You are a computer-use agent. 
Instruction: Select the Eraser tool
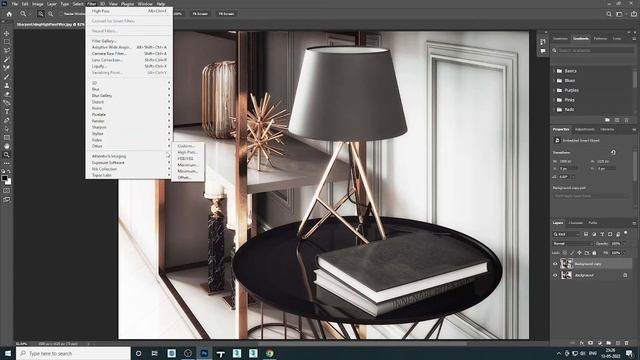point(7,94)
